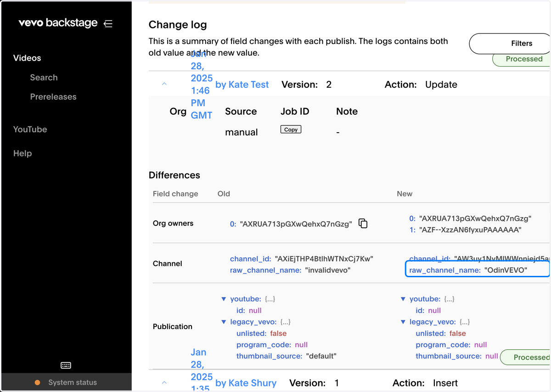551x392 pixels.
Task: Select old raw_channel_name "invalidvevo" value
Action: [x=328, y=270]
